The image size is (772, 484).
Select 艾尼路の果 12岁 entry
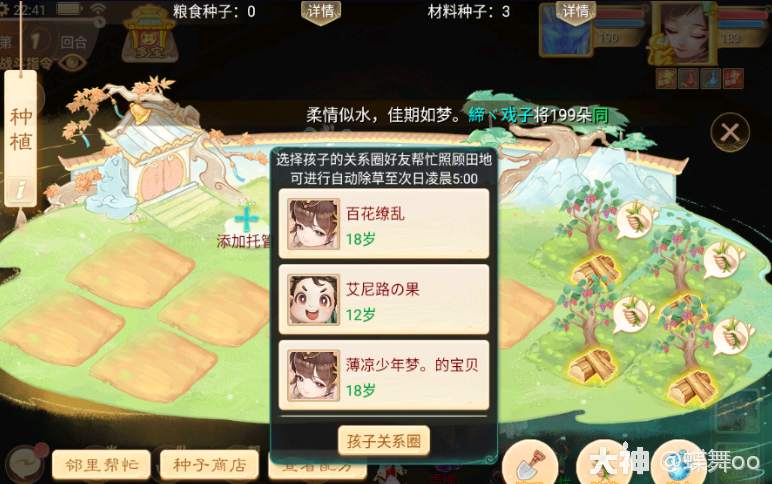point(384,299)
